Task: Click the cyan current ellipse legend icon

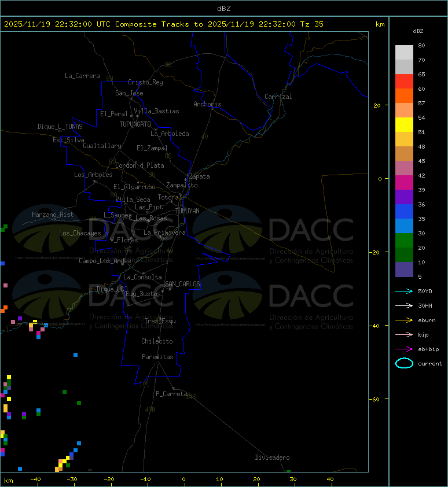Action: pos(404,363)
